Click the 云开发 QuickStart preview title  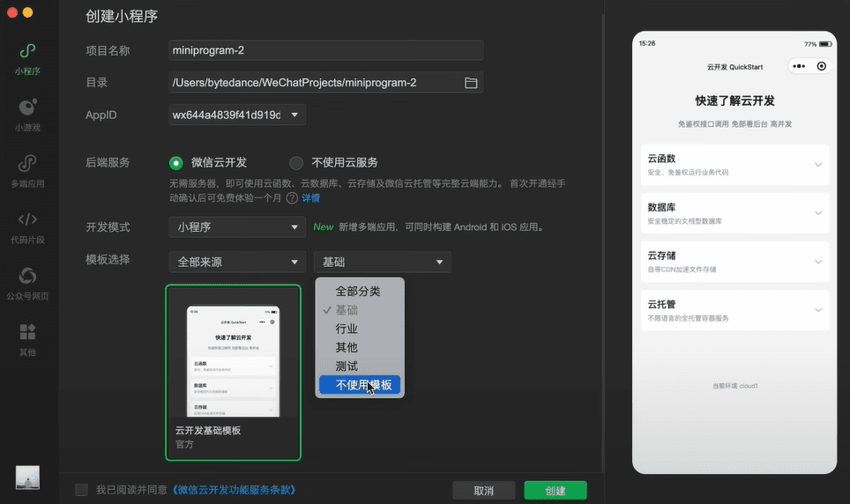pyautogui.click(x=734, y=67)
